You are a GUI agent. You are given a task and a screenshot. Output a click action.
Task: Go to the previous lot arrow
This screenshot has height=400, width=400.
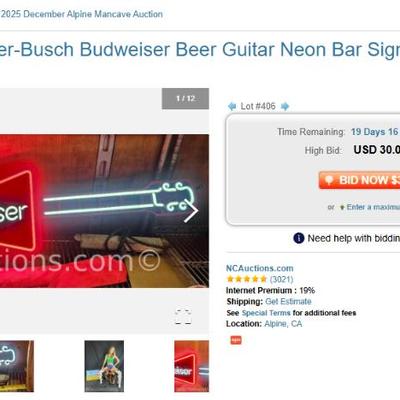pos(232,106)
